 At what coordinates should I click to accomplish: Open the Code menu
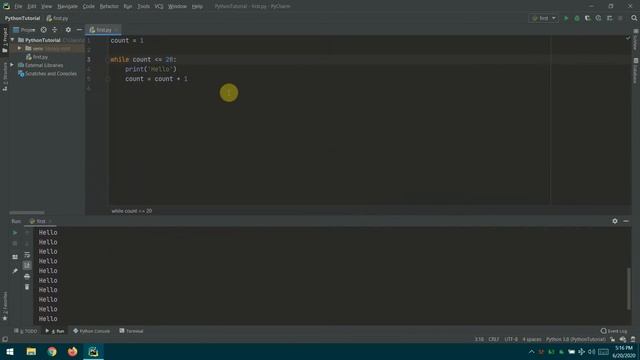(x=89, y=7)
